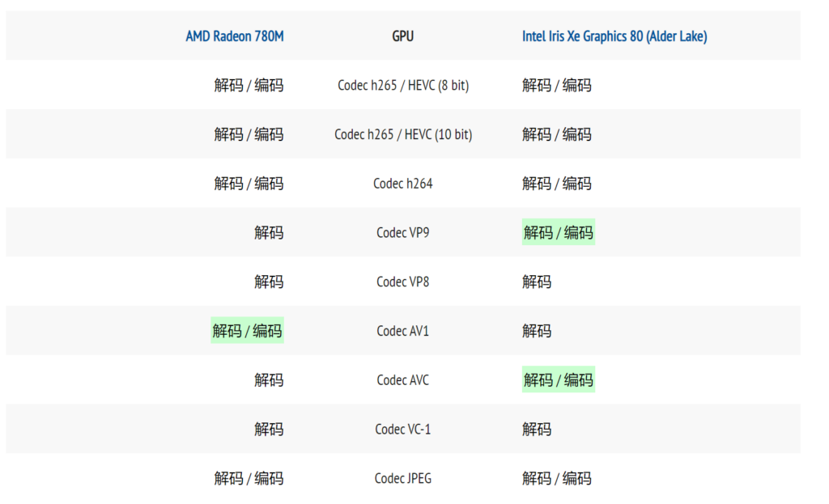Click the Codec JPEG row label

(x=402, y=478)
